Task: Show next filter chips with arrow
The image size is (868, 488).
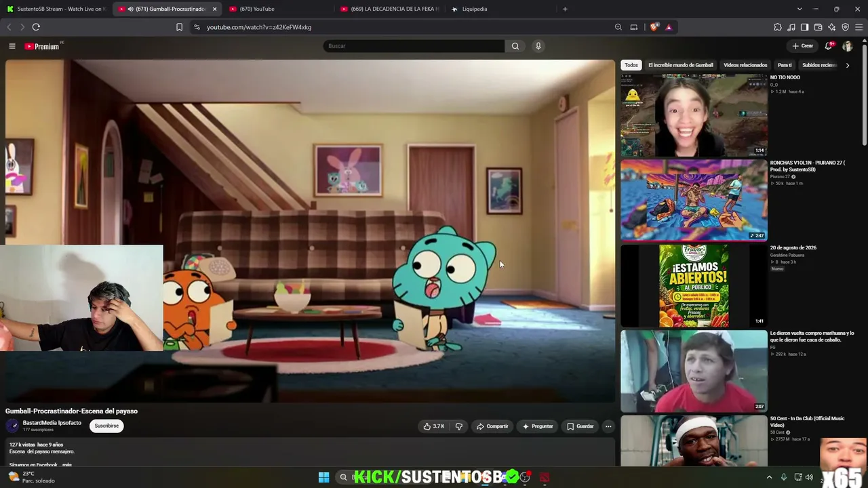Action: [848, 65]
